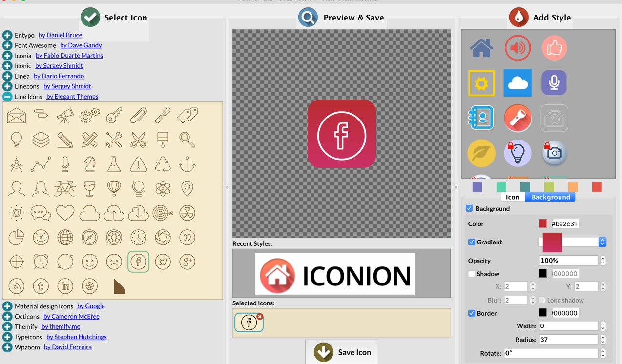
Task: Disable the Gradient checkbox
Action: coord(471,242)
